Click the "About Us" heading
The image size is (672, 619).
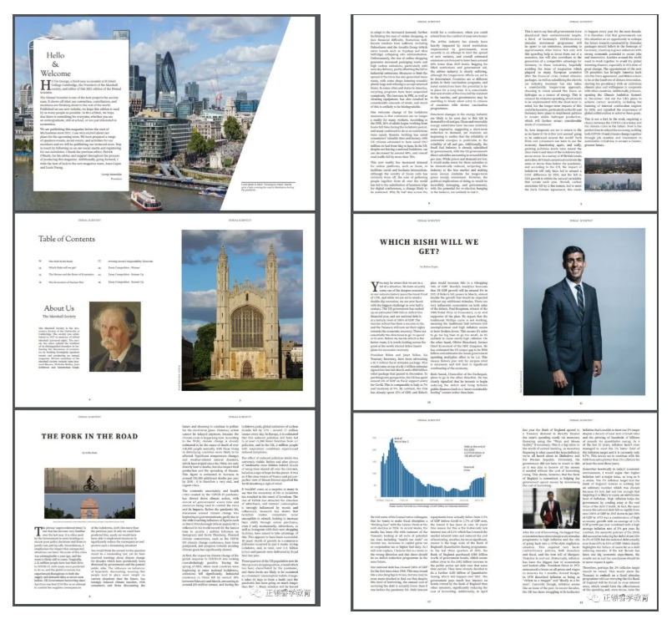(x=59, y=308)
